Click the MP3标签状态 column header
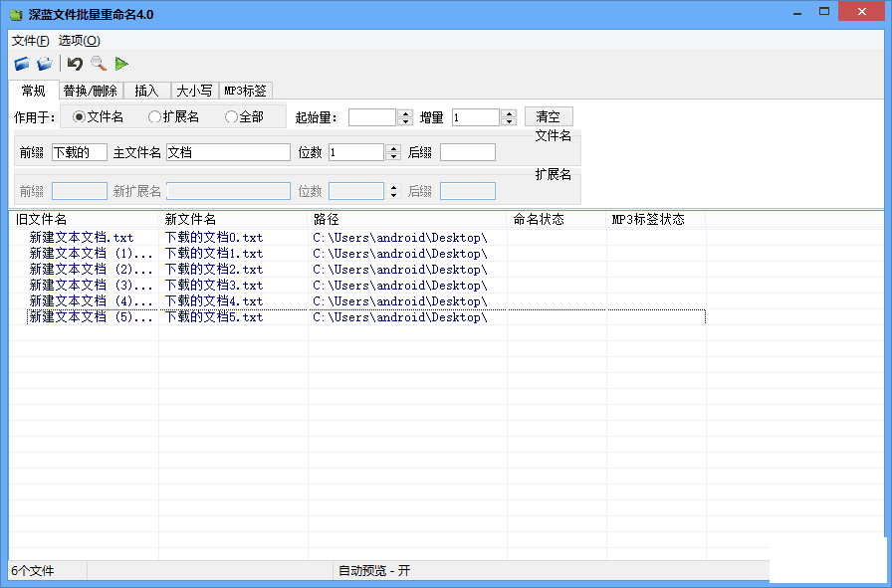The width and height of the screenshot is (892, 588). [656, 219]
